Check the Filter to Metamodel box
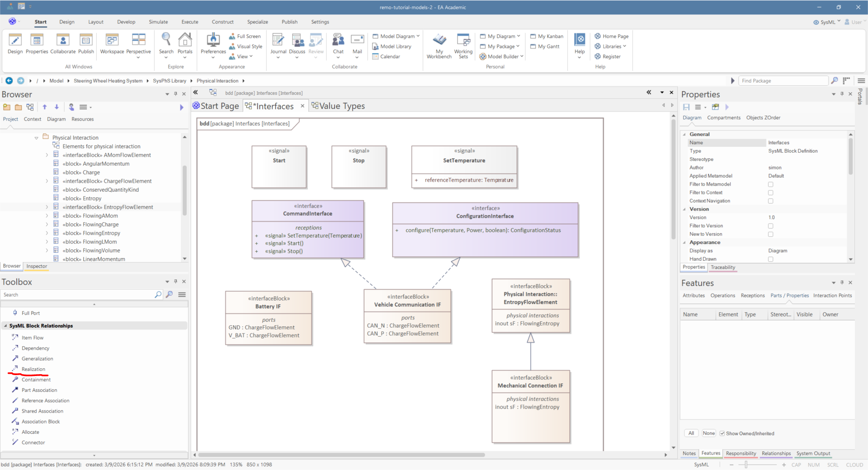The width and height of the screenshot is (868, 470). point(770,184)
